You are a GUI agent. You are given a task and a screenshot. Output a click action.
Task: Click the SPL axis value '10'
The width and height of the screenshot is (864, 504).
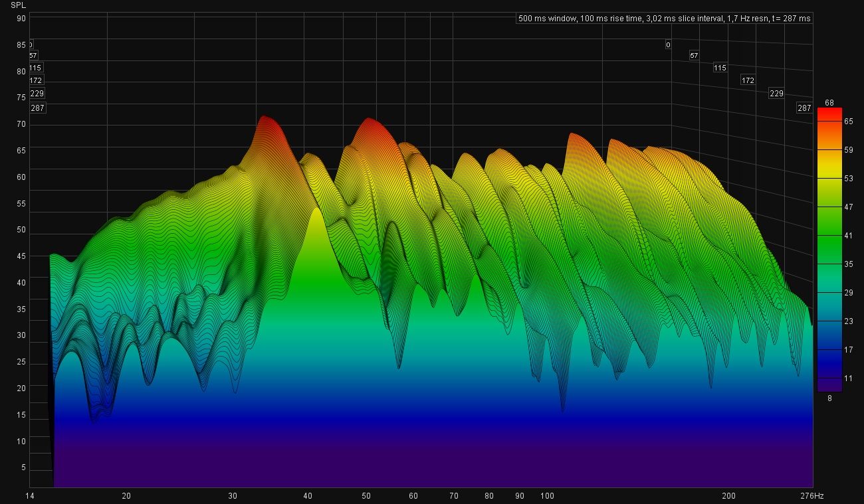[x=21, y=442]
